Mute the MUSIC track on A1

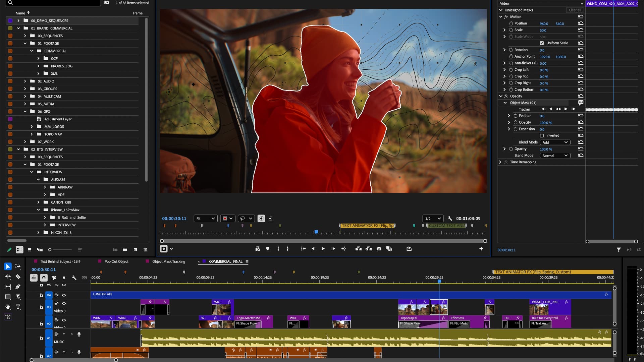point(64,334)
